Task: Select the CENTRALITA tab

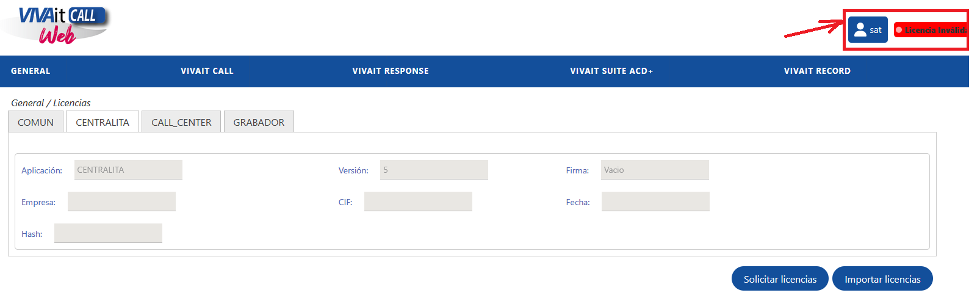Action: tap(103, 121)
